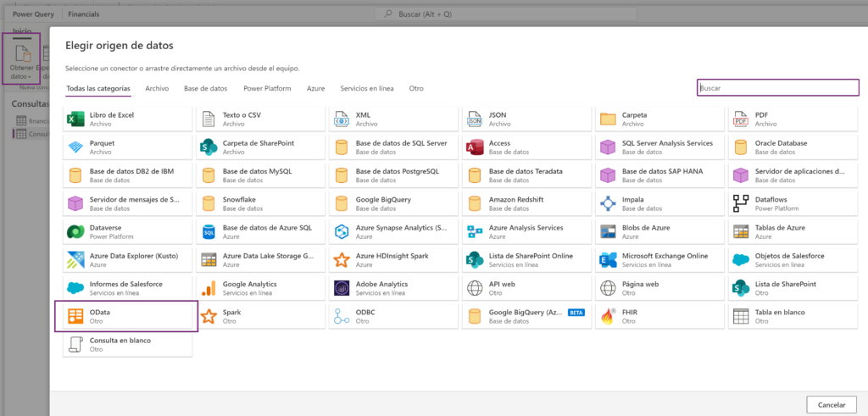
Task: Select the Azure Synapse Analytics icon
Action: 341,232
